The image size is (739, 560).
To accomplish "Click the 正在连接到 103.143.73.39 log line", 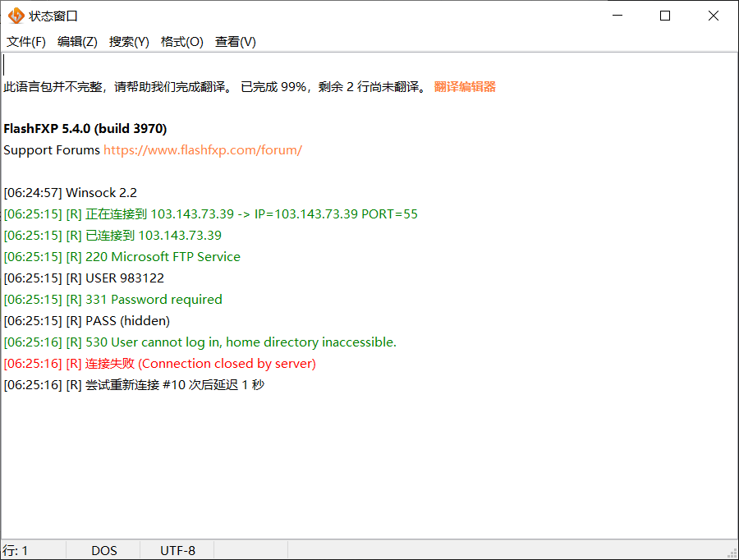I will pos(211,214).
